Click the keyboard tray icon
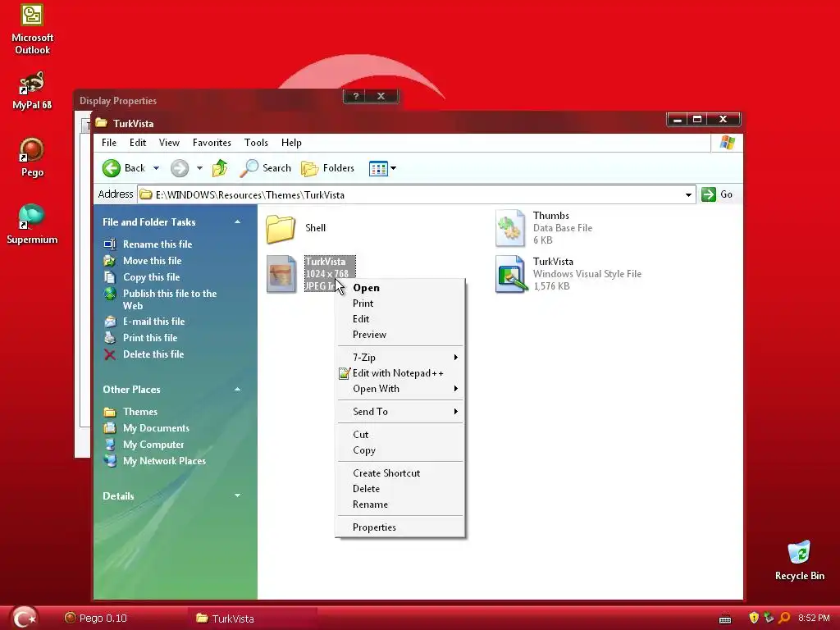This screenshot has height=630, width=840. tap(725, 619)
